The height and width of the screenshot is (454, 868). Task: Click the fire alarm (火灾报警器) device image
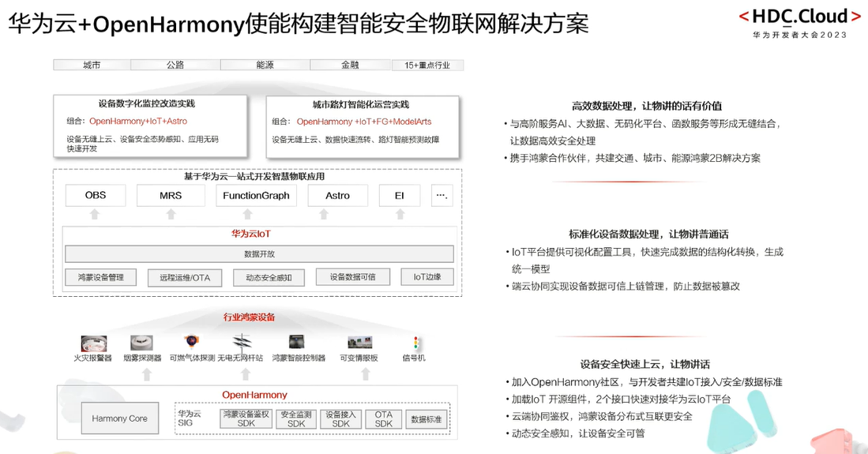pos(93,343)
